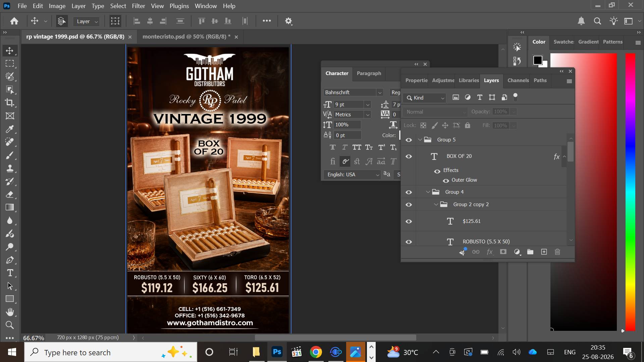The width and height of the screenshot is (644, 362).
Task: Select the Rectangular Marquee tool
Action: click(10, 63)
